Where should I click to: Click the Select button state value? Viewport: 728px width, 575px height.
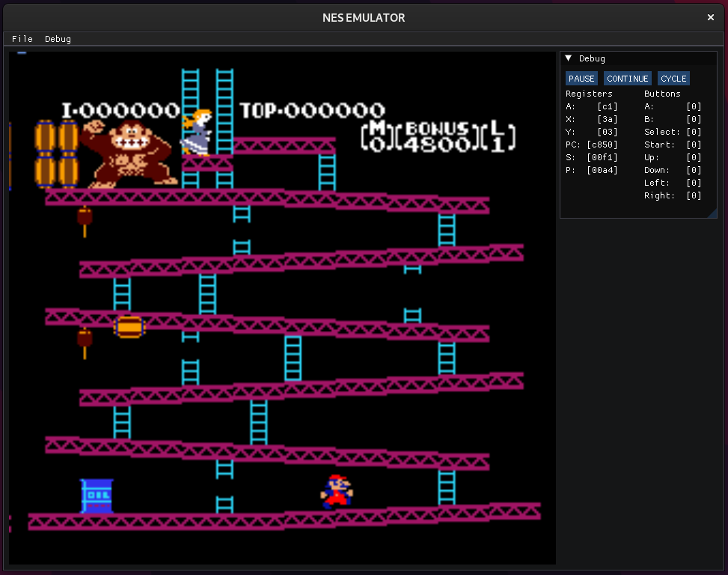coord(694,132)
